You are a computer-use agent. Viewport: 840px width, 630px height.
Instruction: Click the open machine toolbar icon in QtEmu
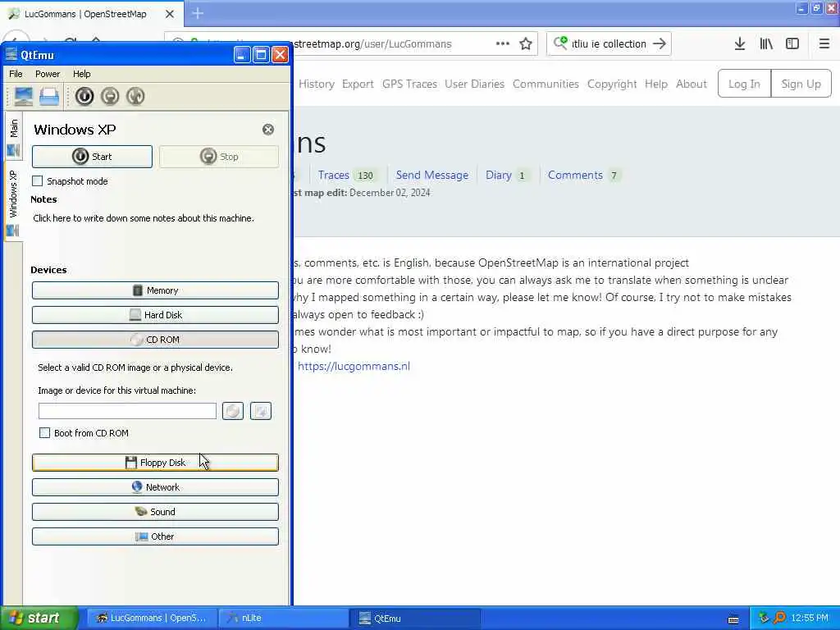[49, 97]
